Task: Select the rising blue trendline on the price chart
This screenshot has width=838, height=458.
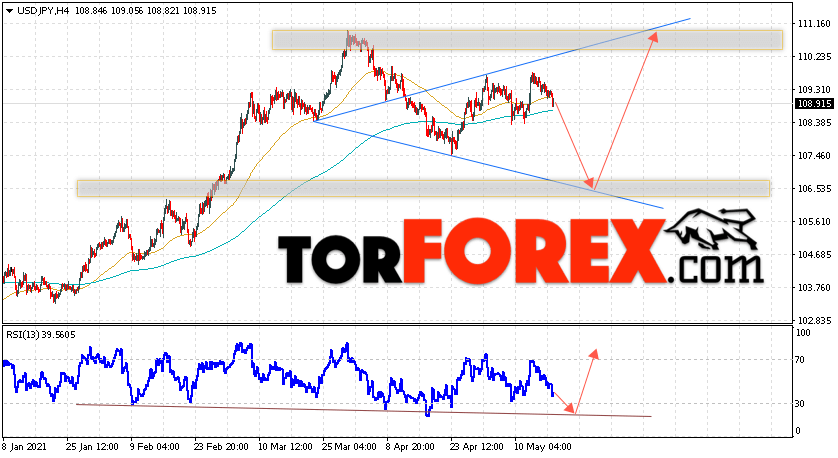Action: point(501,70)
